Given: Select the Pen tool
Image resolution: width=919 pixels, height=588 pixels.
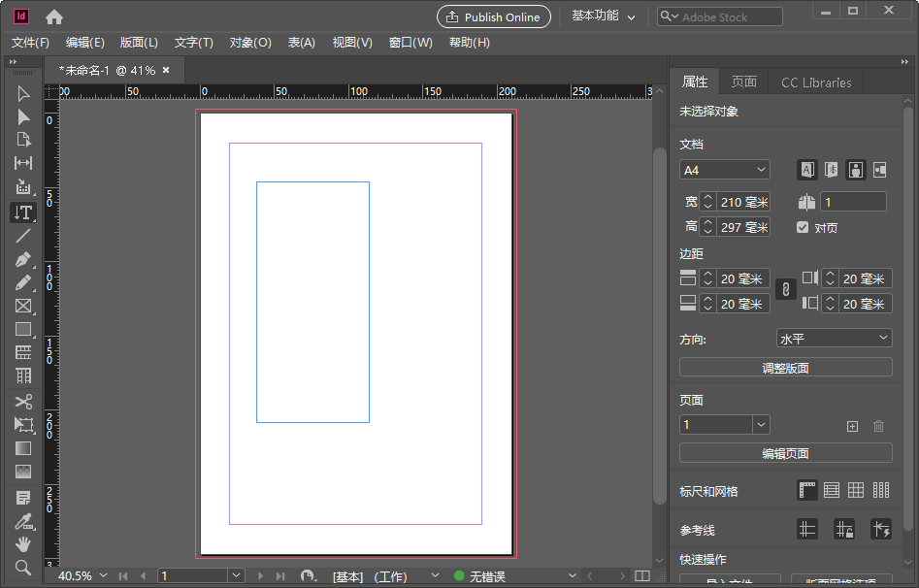Looking at the screenshot, I should 23,259.
